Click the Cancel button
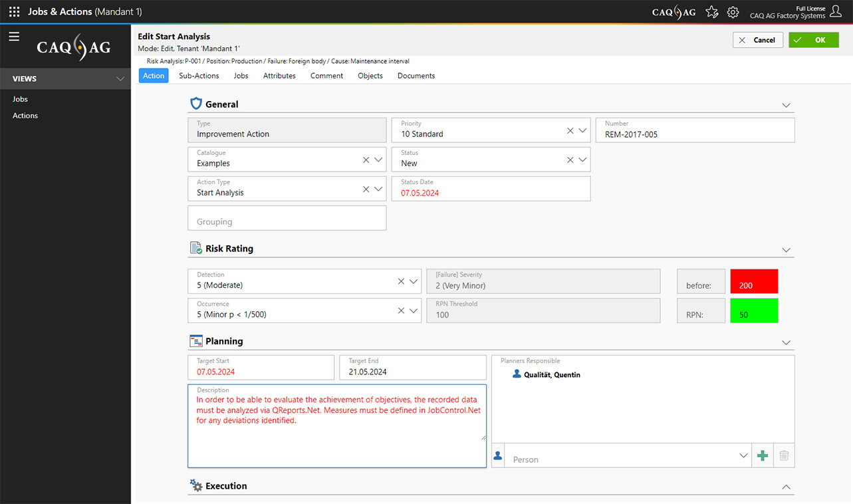 (757, 40)
